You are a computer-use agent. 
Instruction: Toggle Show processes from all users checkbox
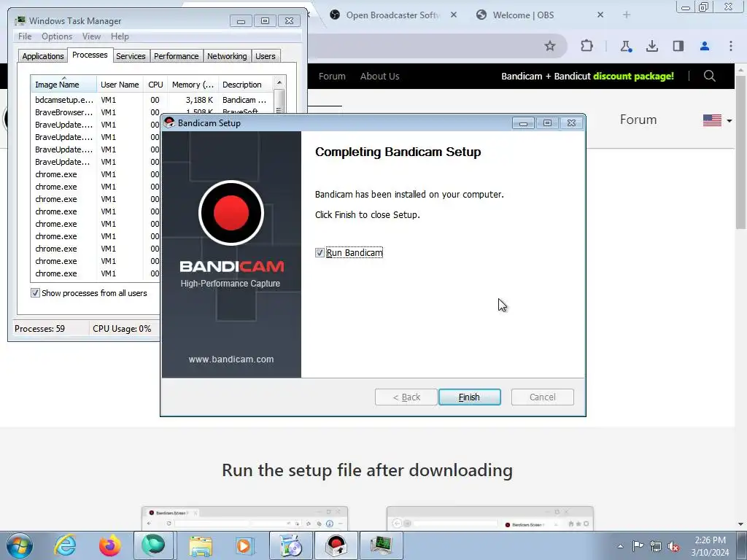(x=35, y=293)
